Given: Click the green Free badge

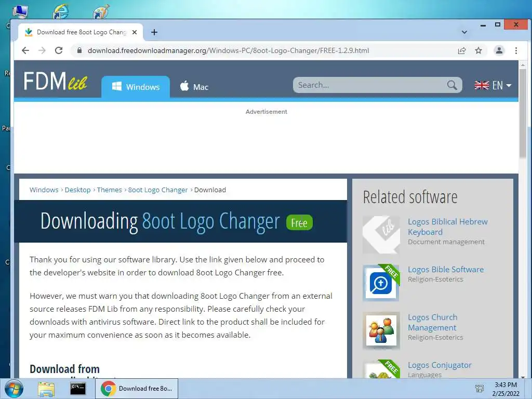Looking at the screenshot, I should pos(299,222).
